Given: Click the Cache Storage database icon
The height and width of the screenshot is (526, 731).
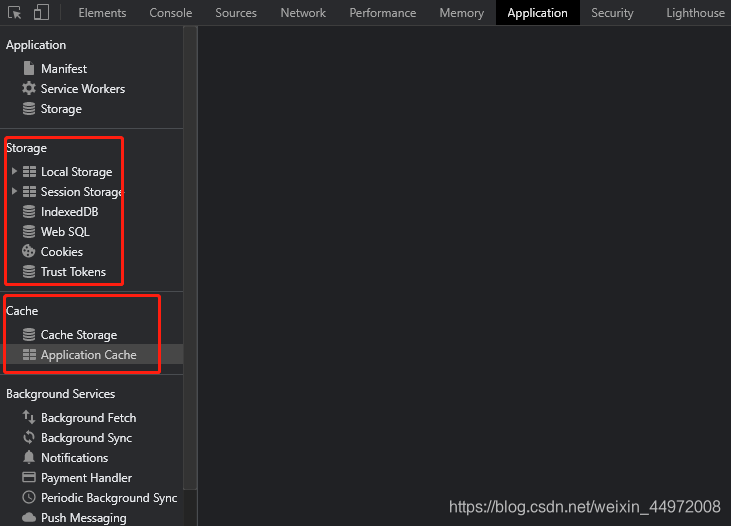Looking at the screenshot, I should [x=29, y=334].
